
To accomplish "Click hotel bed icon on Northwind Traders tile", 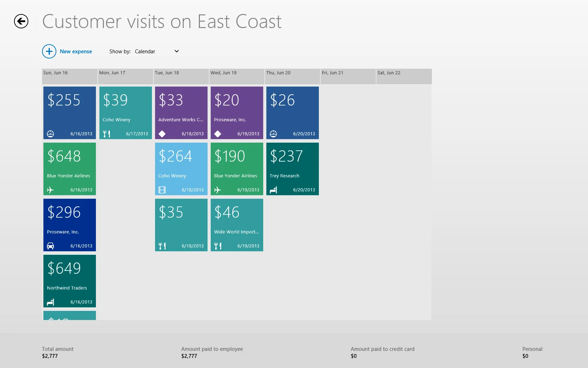I will (x=50, y=302).
